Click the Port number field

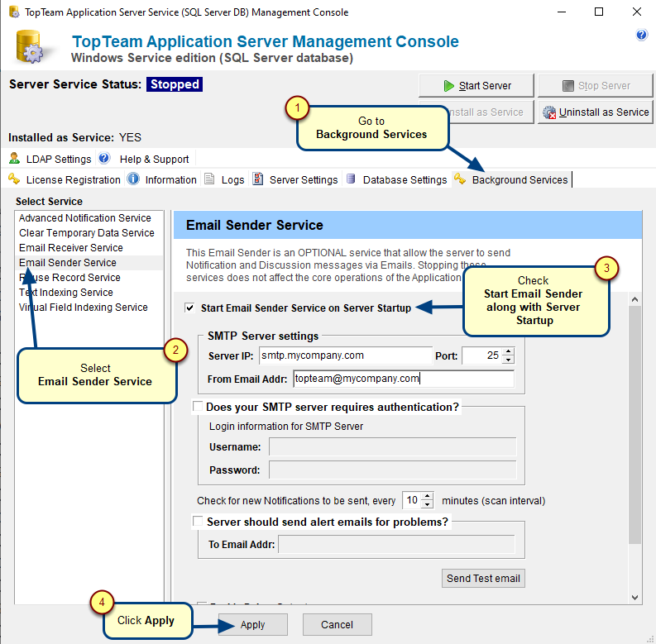click(482, 355)
